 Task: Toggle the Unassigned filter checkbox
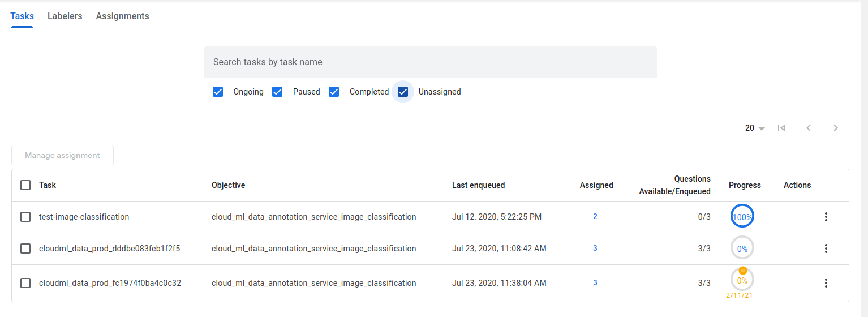click(403, 92)
